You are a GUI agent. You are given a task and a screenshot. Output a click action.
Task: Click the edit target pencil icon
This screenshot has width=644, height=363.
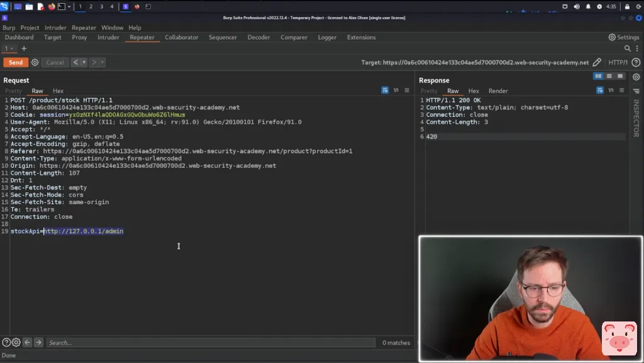click(x=597, y=62)
